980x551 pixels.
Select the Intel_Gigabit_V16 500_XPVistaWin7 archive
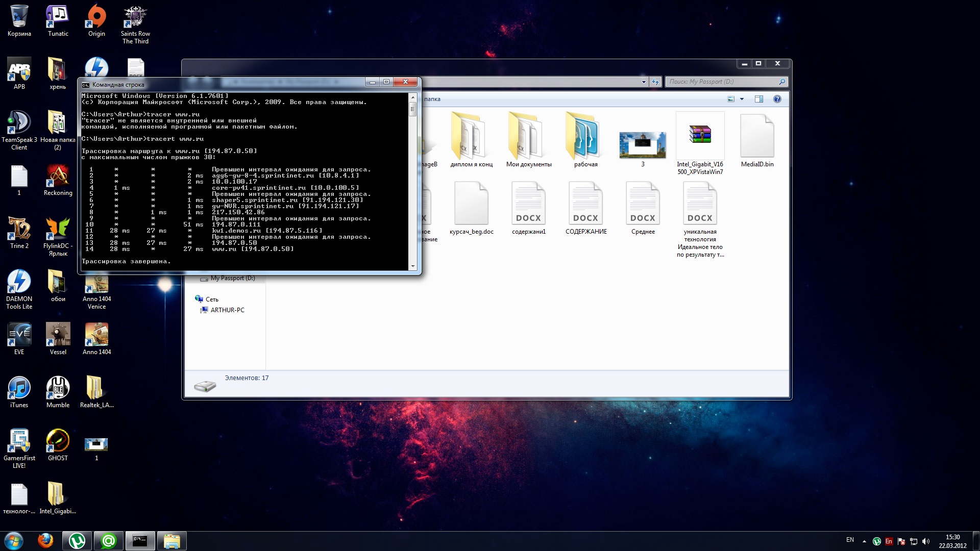pos(700,143)
